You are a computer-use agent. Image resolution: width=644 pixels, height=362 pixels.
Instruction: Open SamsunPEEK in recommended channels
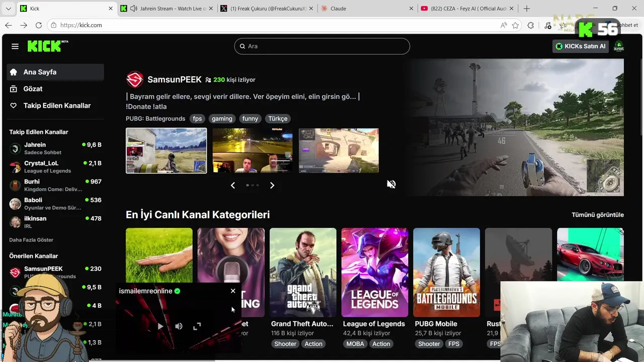[55, 272]
